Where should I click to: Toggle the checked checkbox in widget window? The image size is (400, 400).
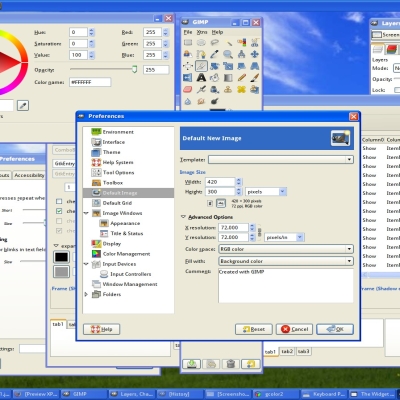click(59, 211)
